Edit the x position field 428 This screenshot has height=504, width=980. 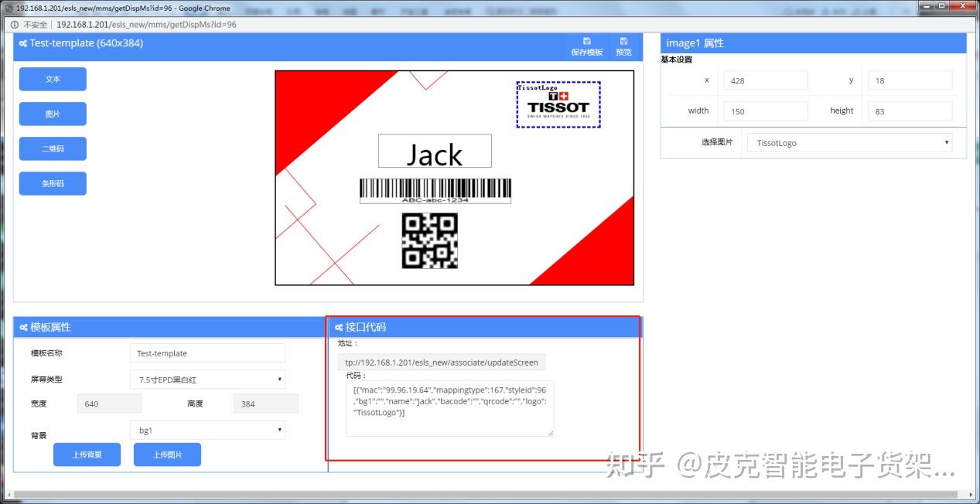pyautogui.click(x=766, y=80)
